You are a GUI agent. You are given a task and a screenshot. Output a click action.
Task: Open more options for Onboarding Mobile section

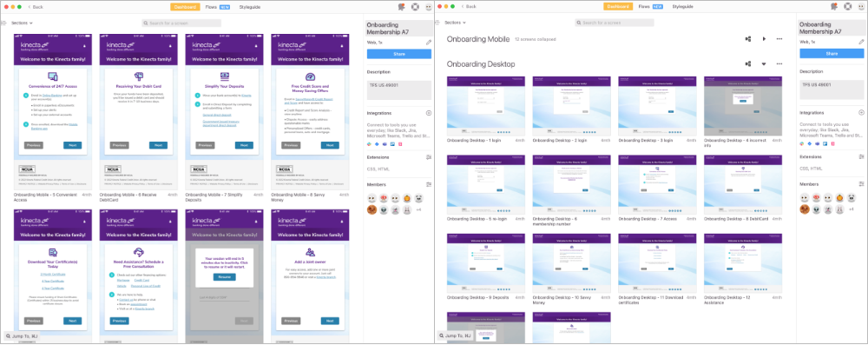[x=779, y=39]
